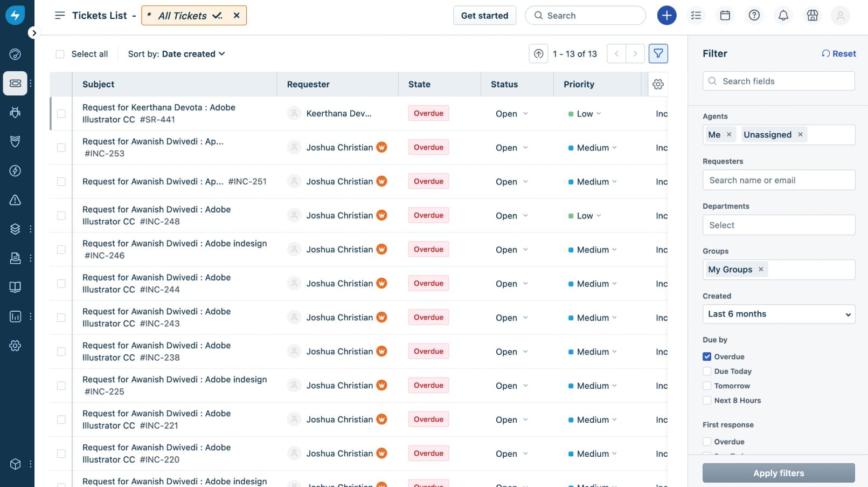Uncheck the Overdue filter under Due by

[706, 356]
